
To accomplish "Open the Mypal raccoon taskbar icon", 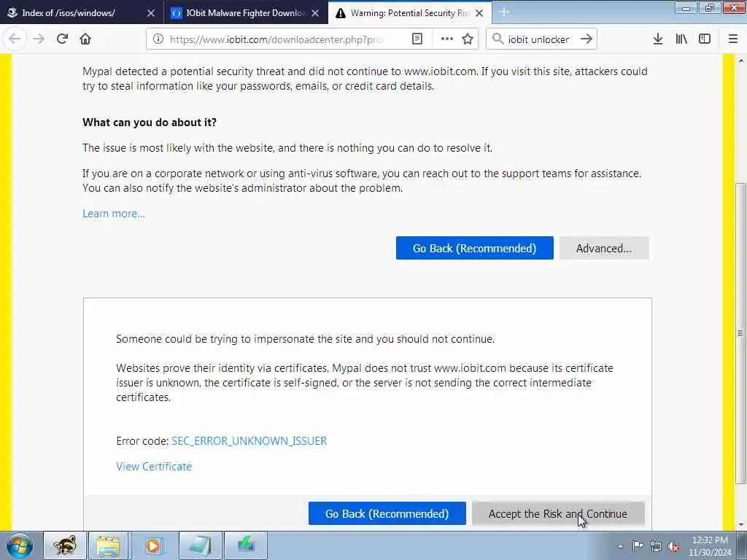I will click(65, 545).
